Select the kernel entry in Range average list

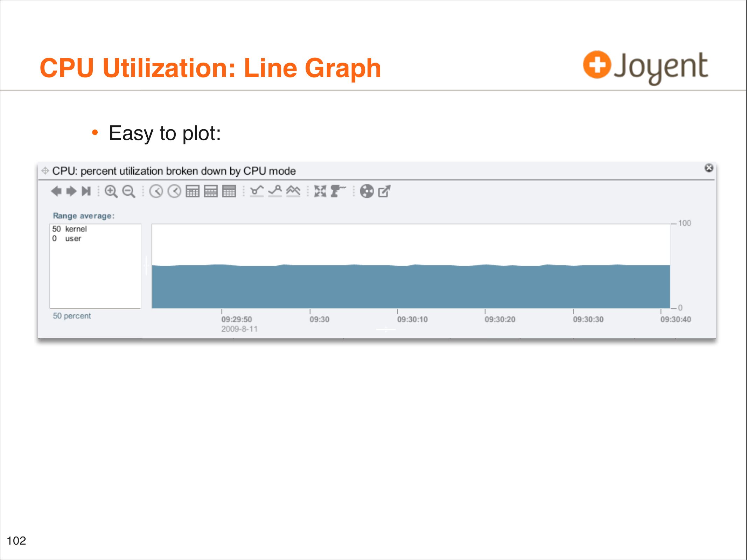pos(76,229)
